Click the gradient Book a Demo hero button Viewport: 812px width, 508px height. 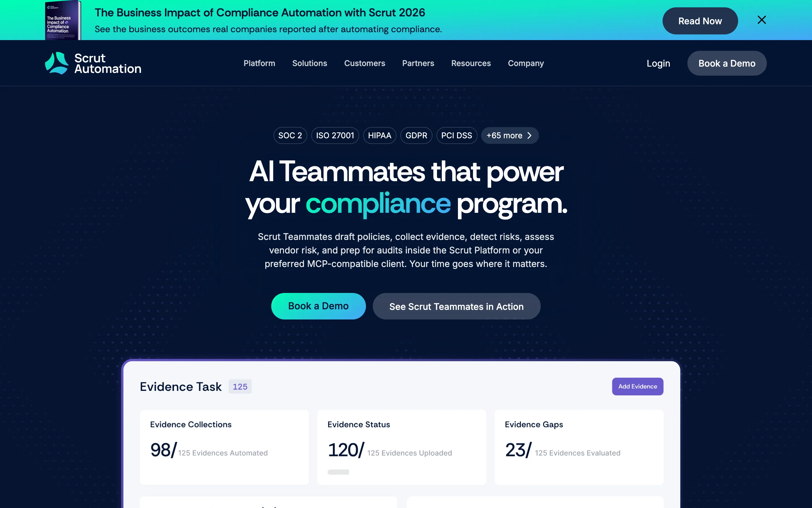[318, 306]
